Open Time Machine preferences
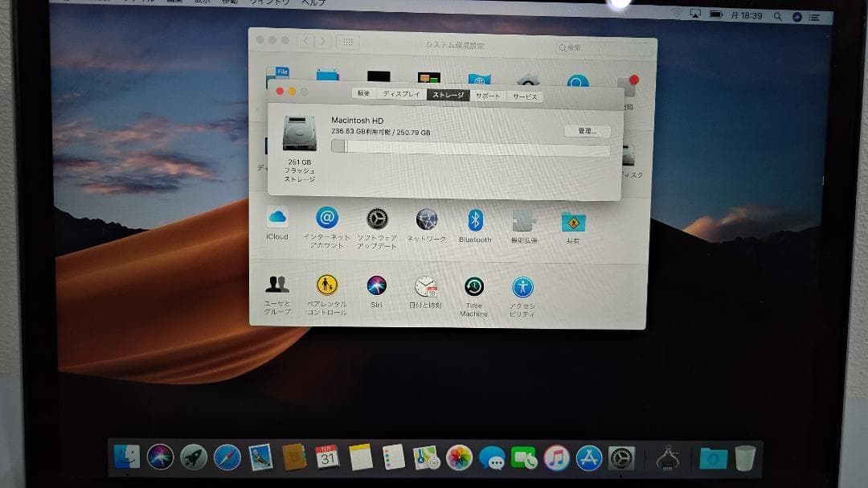 (x=474, y=285)
